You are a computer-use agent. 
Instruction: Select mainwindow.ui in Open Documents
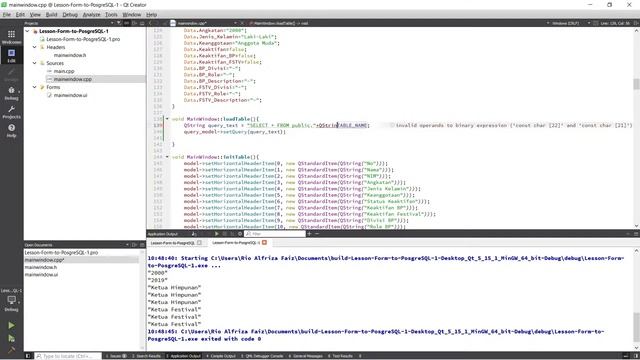41,275
